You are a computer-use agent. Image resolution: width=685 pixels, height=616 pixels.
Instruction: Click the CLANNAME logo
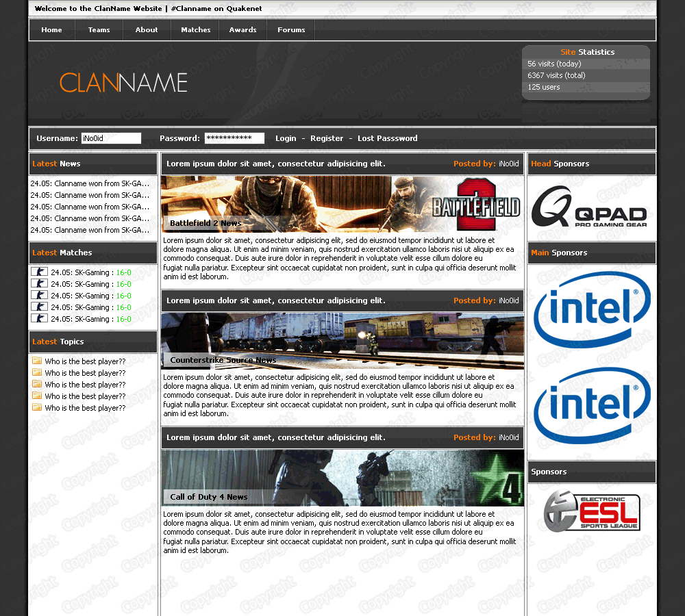[123, 83]
